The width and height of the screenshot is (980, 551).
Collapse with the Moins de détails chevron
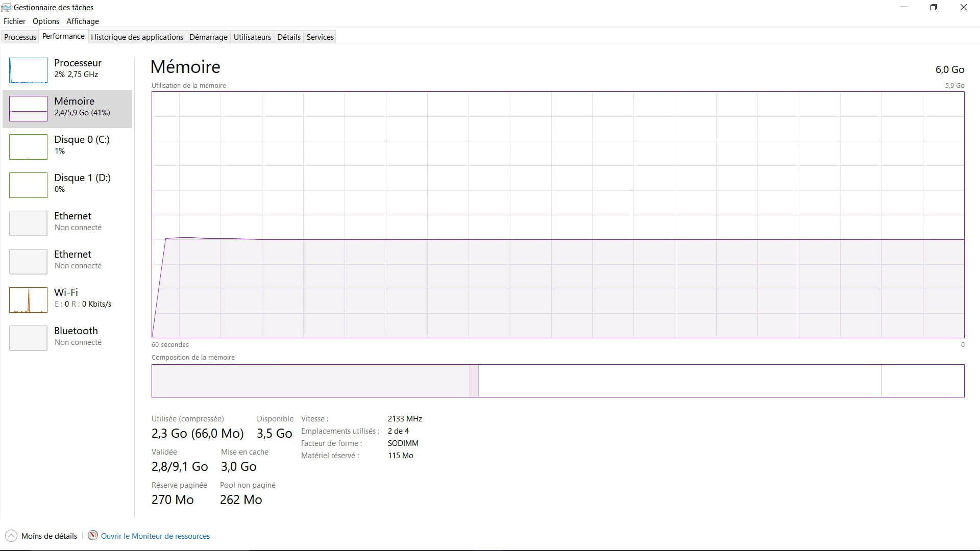click(11, 536)
